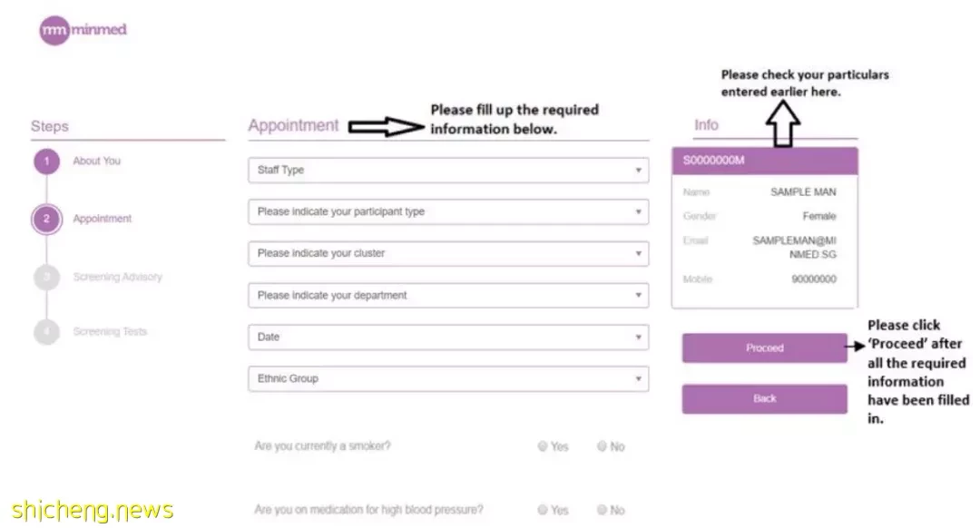Click the Back button
980x528 pixels.
pos(764,398)
